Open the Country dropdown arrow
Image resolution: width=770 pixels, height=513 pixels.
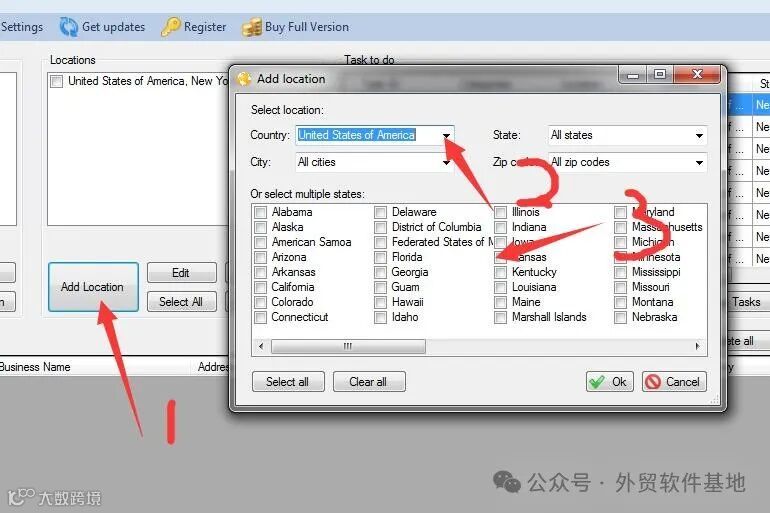(446, 135)
